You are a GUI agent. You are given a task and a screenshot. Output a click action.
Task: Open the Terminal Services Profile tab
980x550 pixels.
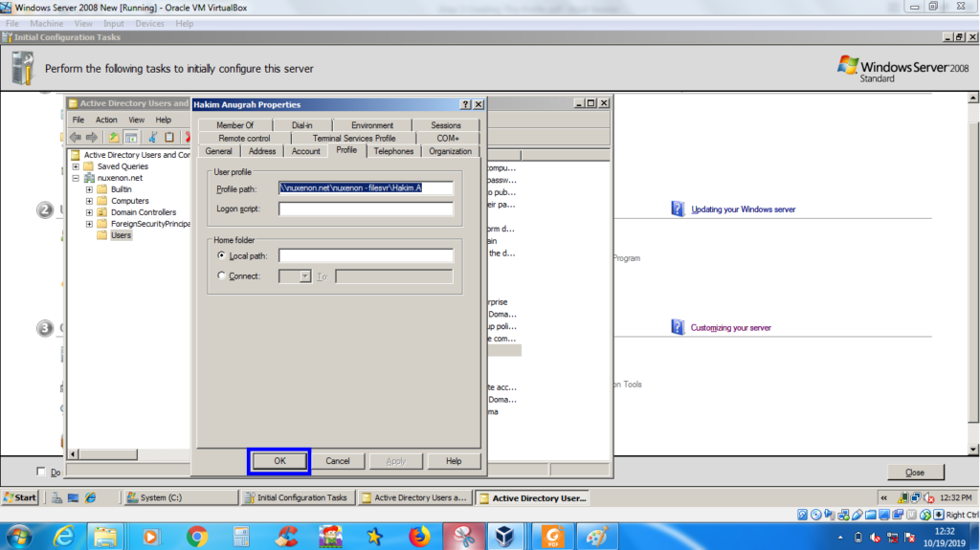click(354, 138)
